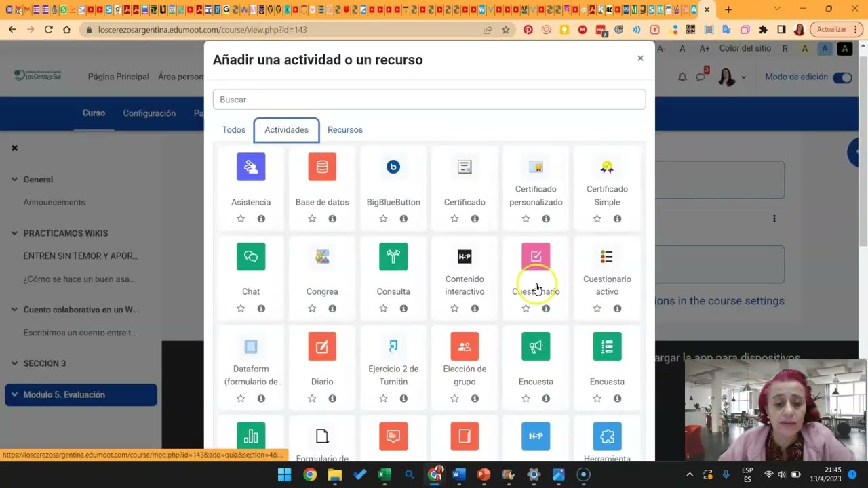This screenshot has height=488, width=868.
Task: Add a Chat activity via its icon
Action: pyautogui.click(x=251, y=256)
